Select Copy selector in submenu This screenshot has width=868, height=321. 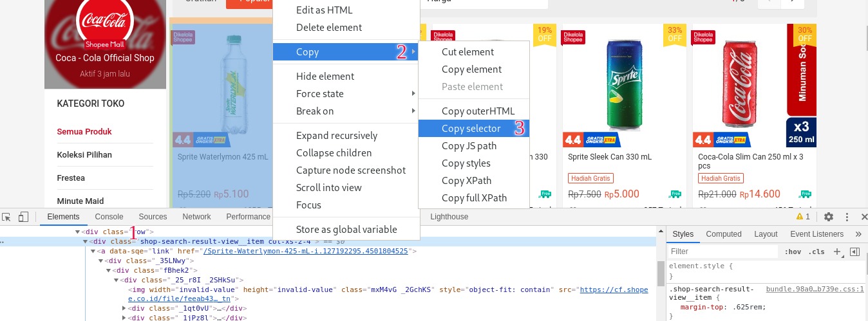pyautogui.click(x=474, y=128)
